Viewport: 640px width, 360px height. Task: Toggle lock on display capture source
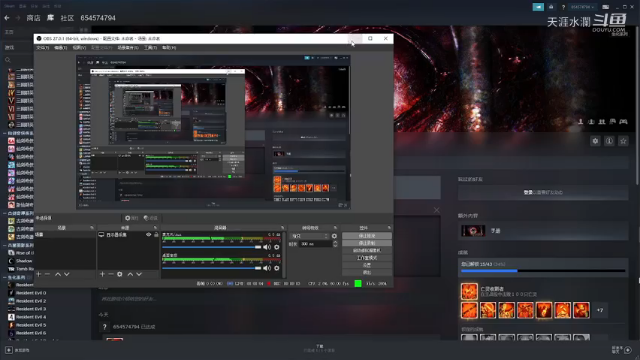(x=156, y=235)
